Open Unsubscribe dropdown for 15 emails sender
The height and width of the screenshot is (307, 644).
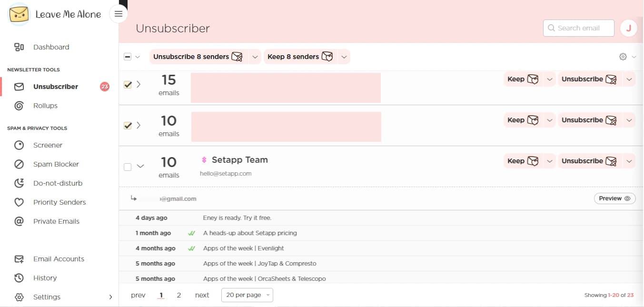pos(629,79)
